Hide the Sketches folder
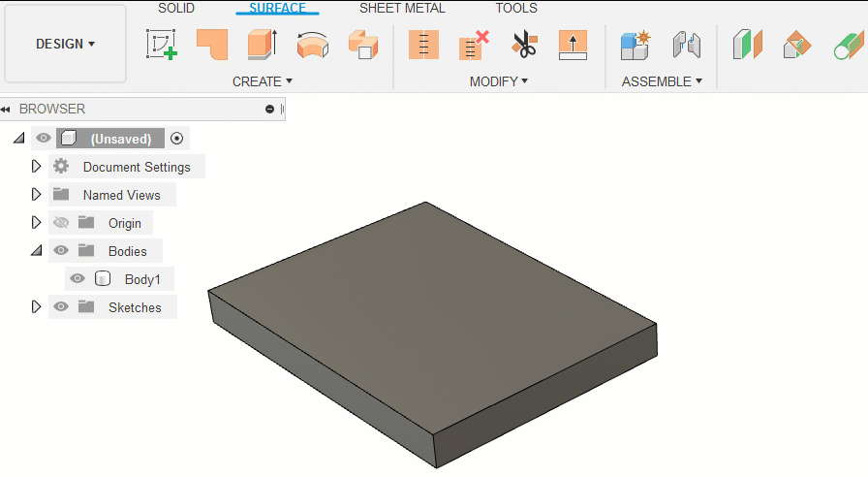868x477 pixels. click(61, 307)
